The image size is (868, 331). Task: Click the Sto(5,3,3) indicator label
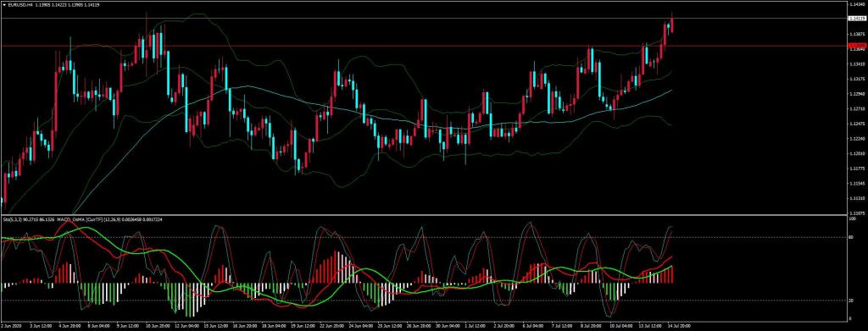(11, 219)
